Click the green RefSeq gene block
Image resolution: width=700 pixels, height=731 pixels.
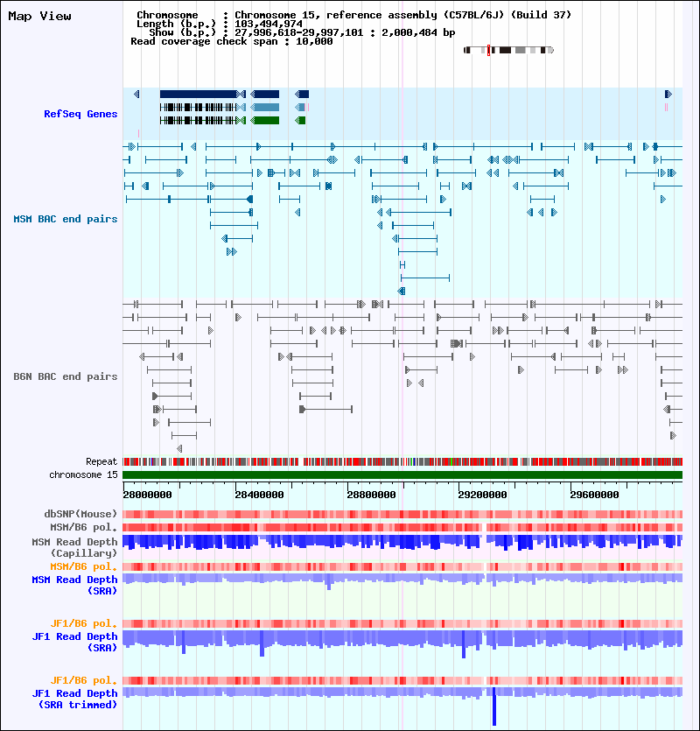[x=265, y=120]
